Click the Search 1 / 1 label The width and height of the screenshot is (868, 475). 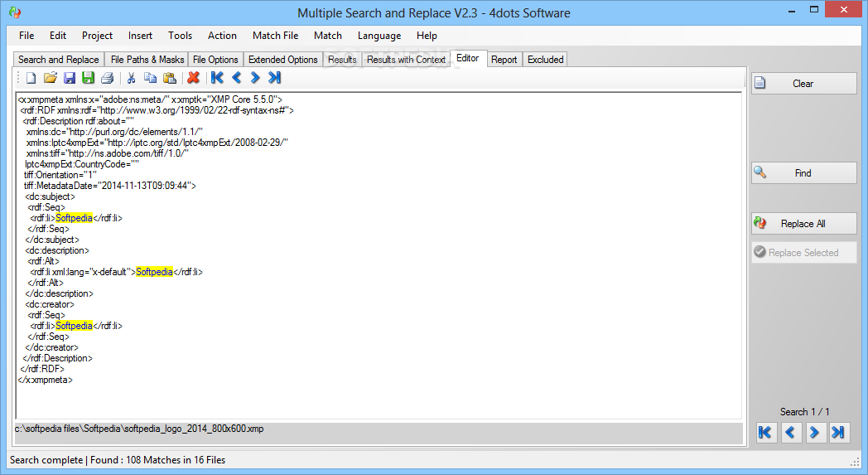point(805,412)
